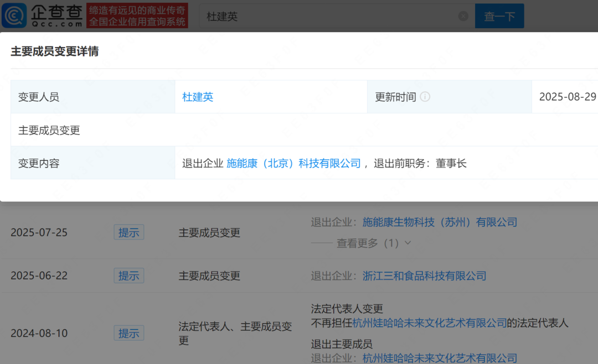Viewport: 598px width, 364px height.
Task: Click 主要成员变更 cell in the 2025-06-22 row
Action: click(209, 275)
